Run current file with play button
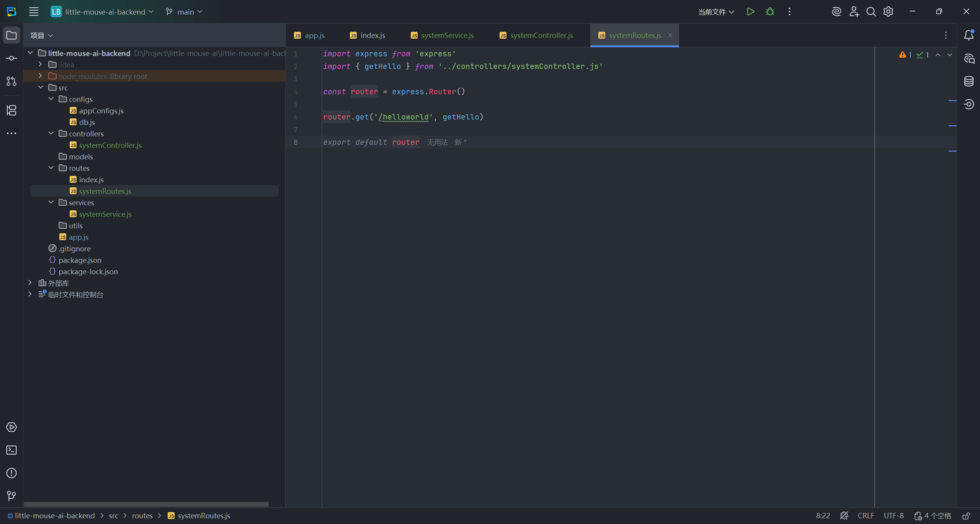 tap(750, 11)
